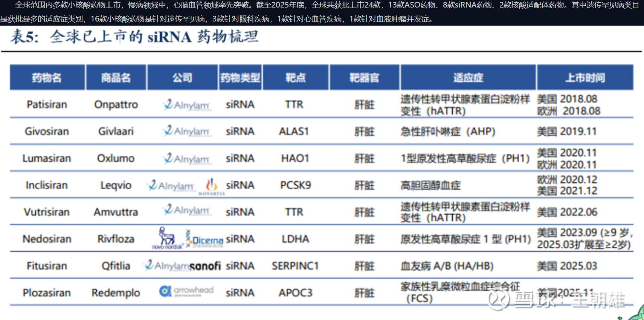Select the target 'APOC3'

(296, 292)
